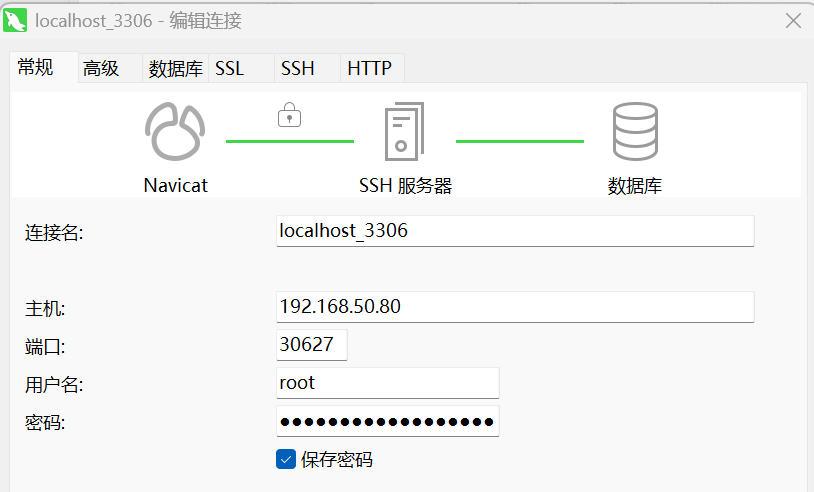Click the padlock icon above the connection line
This screenshot has width=814, height=492.
click(x=289, y=116)
